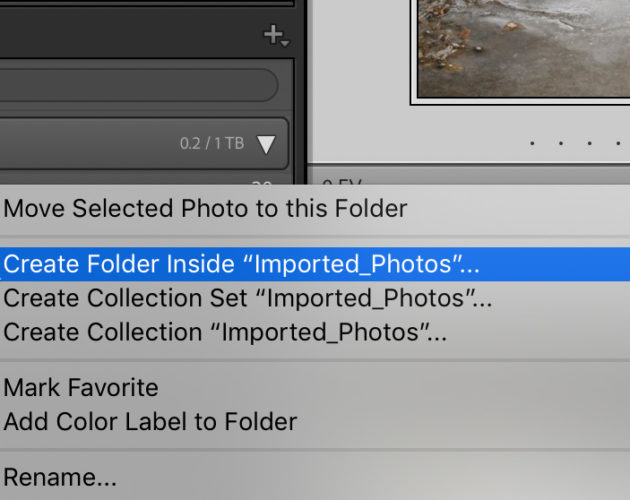Screen dimensions: 630x500
Task: Click the fourth rating dot under the photo
Action: click(618, 143)
